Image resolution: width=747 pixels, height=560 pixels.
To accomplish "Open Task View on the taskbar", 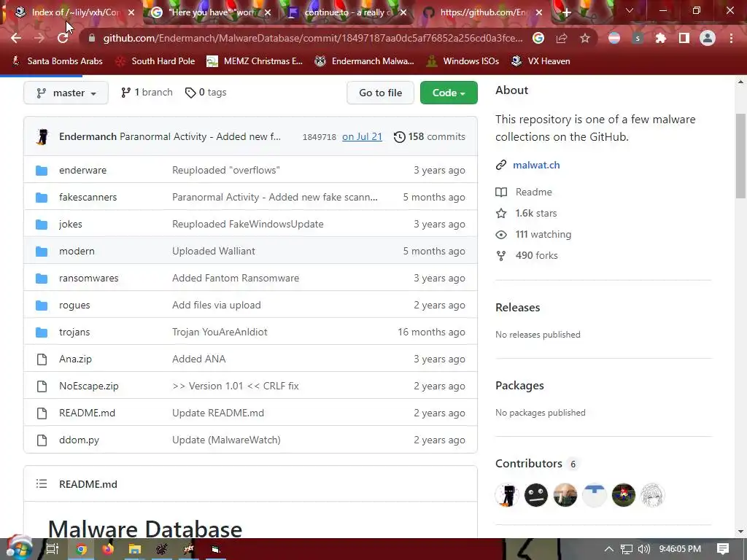I will 52,549.
